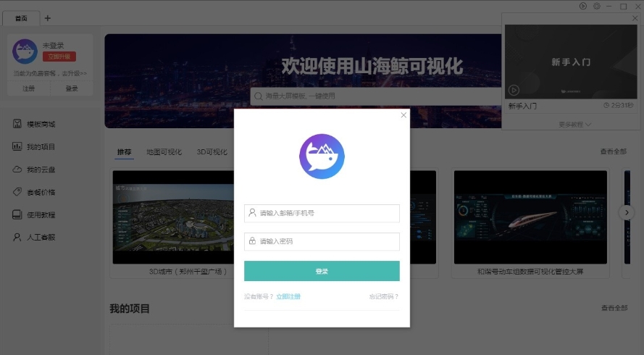Screen dimensions: 644x355
Task: Open the settings gear in the title bar
Action: click(597, 6)
